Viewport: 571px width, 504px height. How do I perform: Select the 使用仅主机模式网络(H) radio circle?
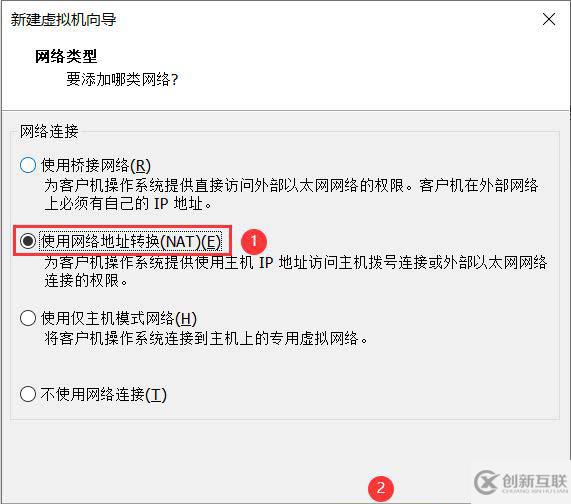pos(28,318)
